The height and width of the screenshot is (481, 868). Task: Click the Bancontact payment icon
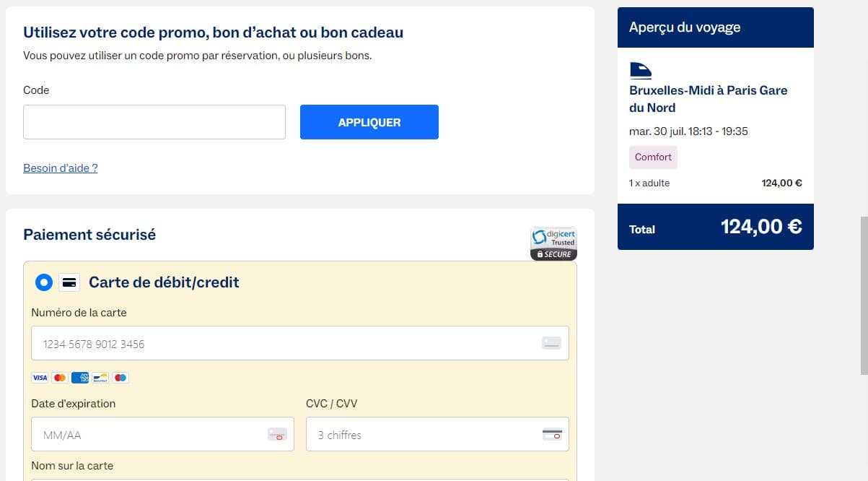pos(100,378)
